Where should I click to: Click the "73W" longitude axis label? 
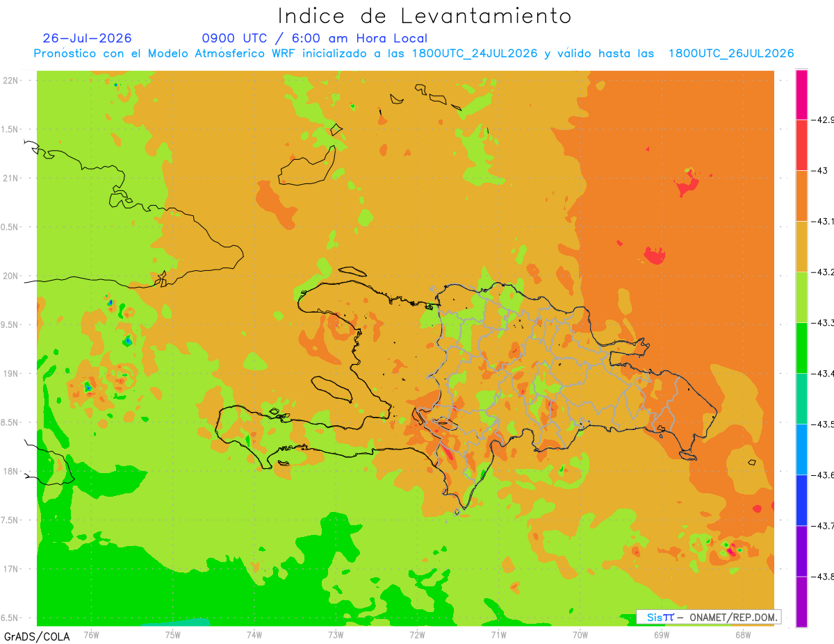point(335,634)
